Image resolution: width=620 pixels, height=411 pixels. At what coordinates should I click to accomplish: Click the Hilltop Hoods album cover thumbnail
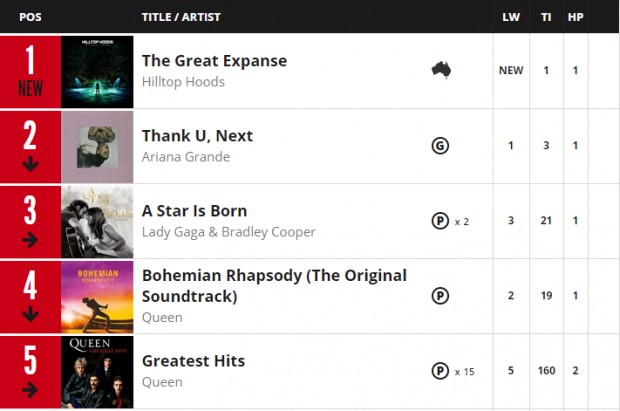(97, 72)
